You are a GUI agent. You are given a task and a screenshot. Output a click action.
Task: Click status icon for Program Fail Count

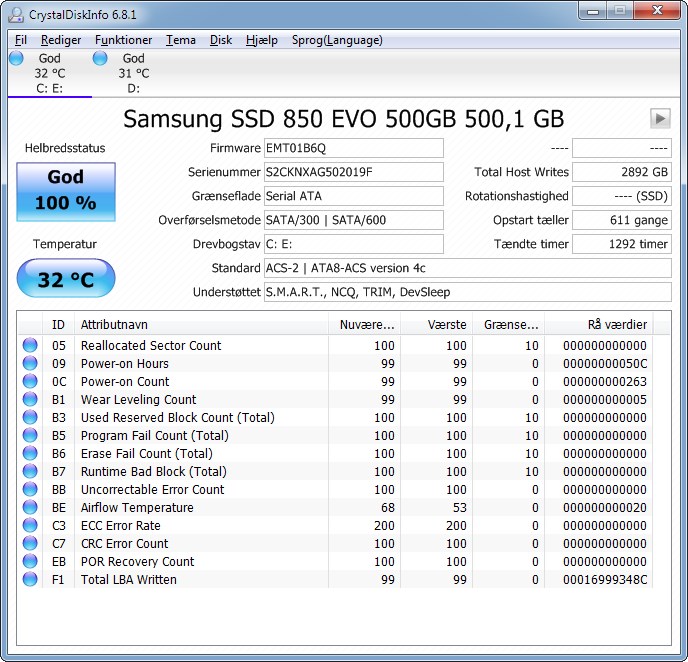30,435
